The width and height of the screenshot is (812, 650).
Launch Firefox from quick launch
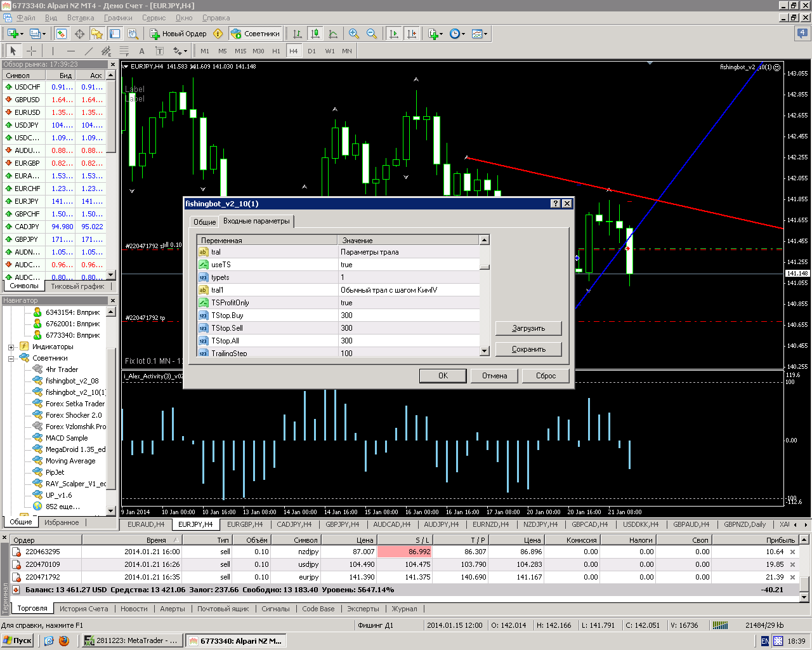point(63,641)
